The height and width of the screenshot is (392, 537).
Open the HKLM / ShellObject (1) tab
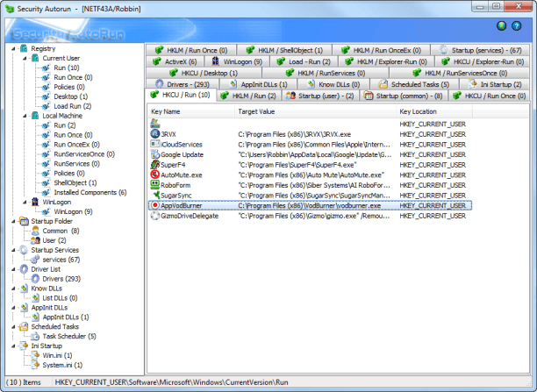(284, 50)
